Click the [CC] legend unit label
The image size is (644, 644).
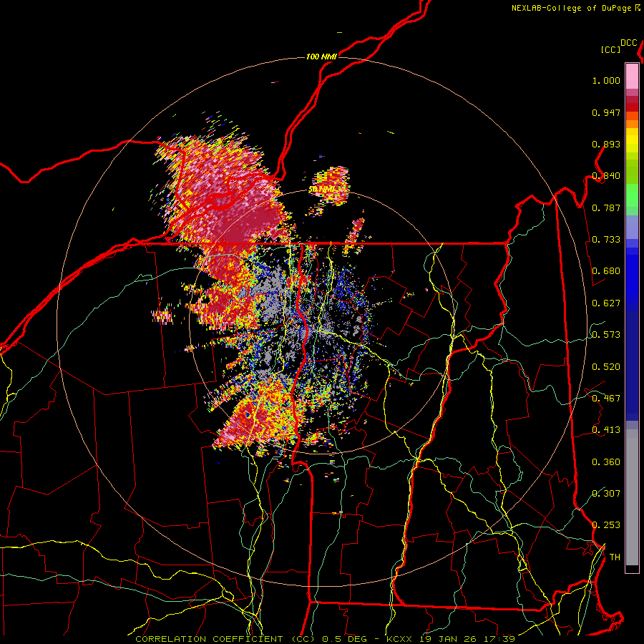[x=610, y=49]
